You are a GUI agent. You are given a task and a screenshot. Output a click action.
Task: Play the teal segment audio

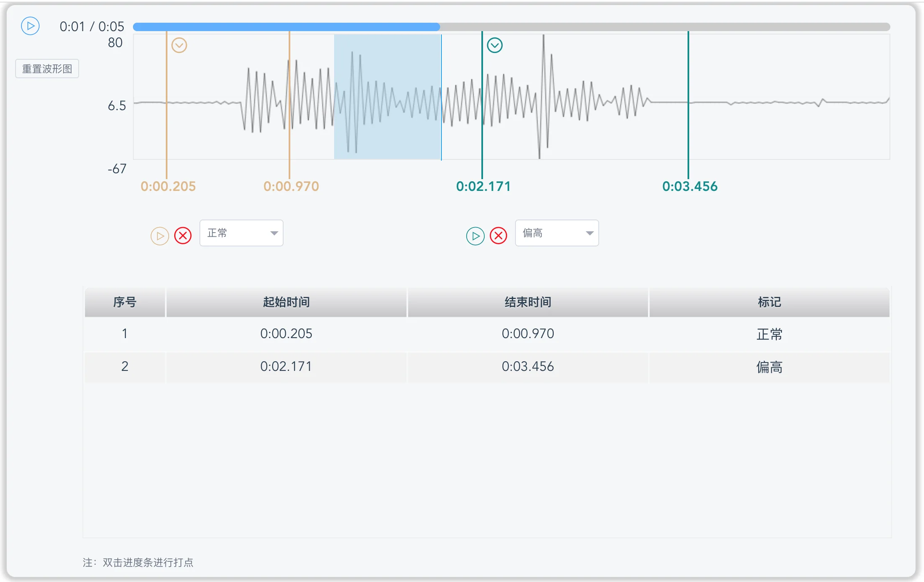click(x=475, y=236)
